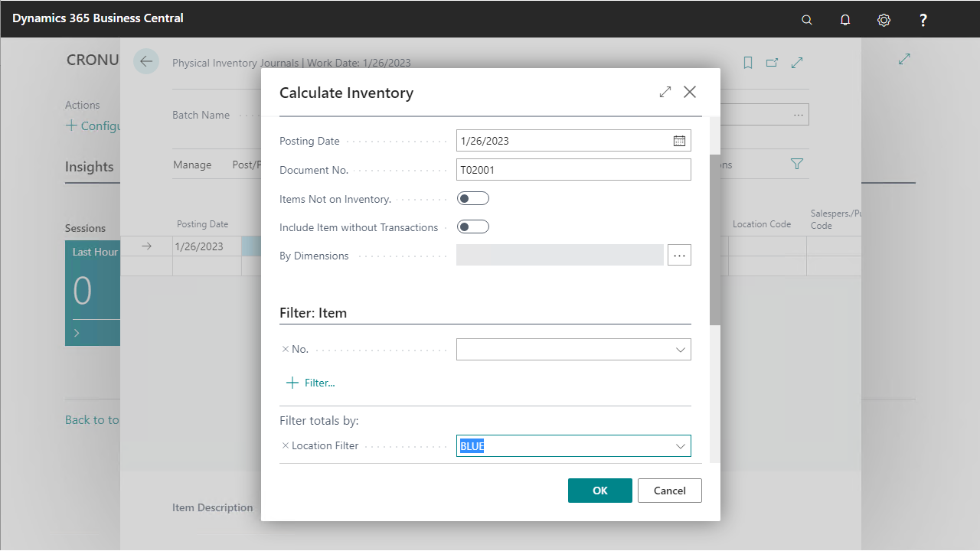The image size is (980, 551).
Task: Toggle Include Item without Transactions switch
Action: [x=472, y=227]
